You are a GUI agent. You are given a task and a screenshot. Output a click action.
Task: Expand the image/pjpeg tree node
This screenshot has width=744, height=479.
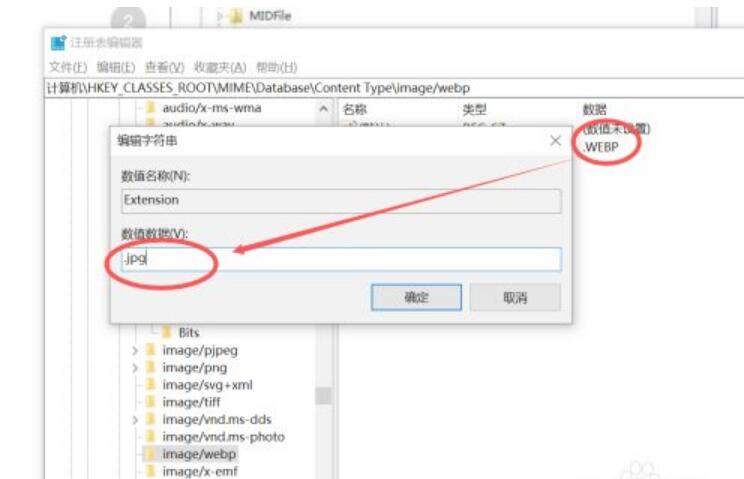tap(135, 350)
